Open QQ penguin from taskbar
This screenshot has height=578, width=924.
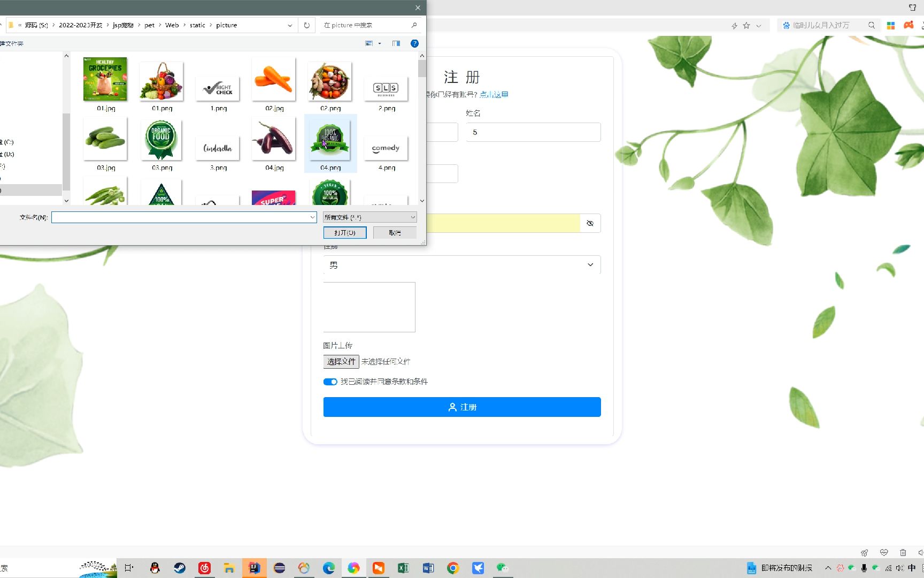(155, 568)
